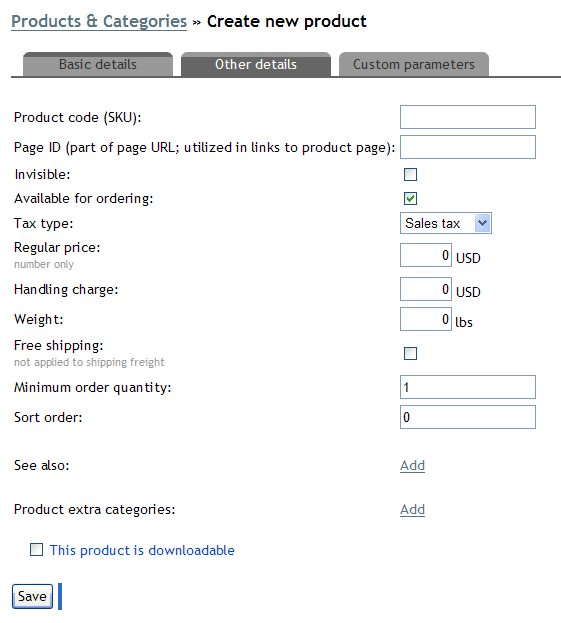This screenshot has height=623, width=561.
Task: Enable the Free shipping checkbox
Action: pos(410,353)
